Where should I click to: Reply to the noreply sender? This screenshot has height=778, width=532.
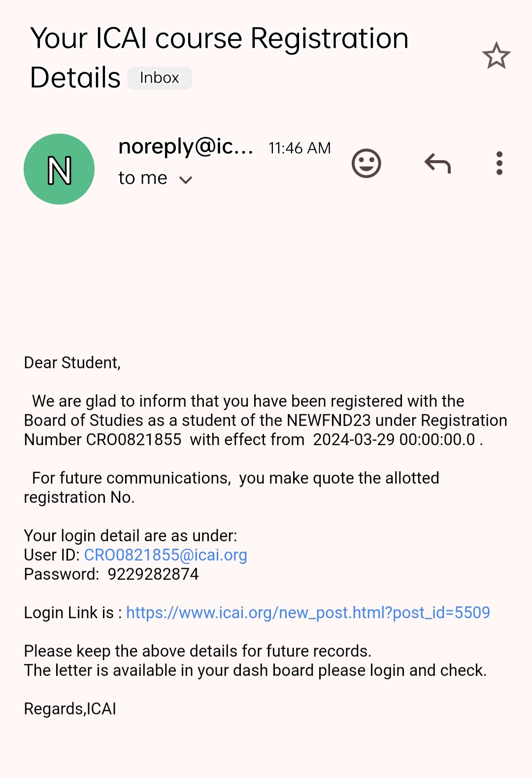point(437,163)
